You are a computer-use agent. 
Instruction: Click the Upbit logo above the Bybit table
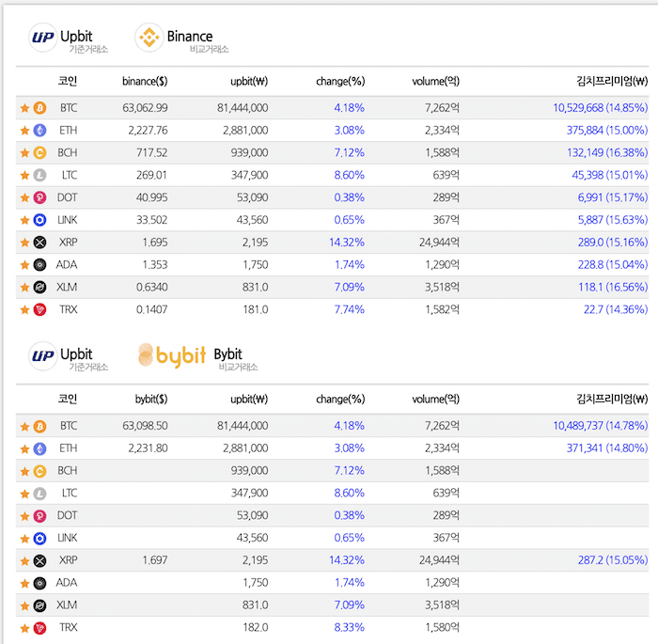(x=43, y=355)
